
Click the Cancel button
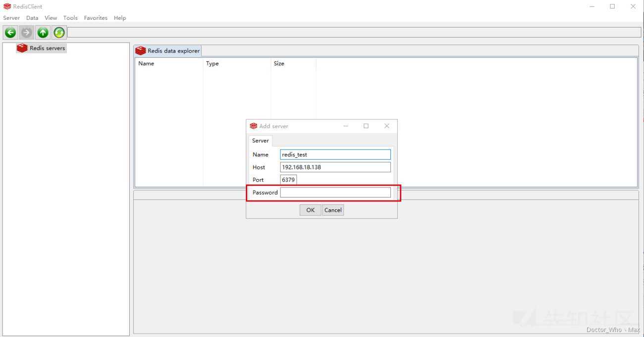(333, 210)
